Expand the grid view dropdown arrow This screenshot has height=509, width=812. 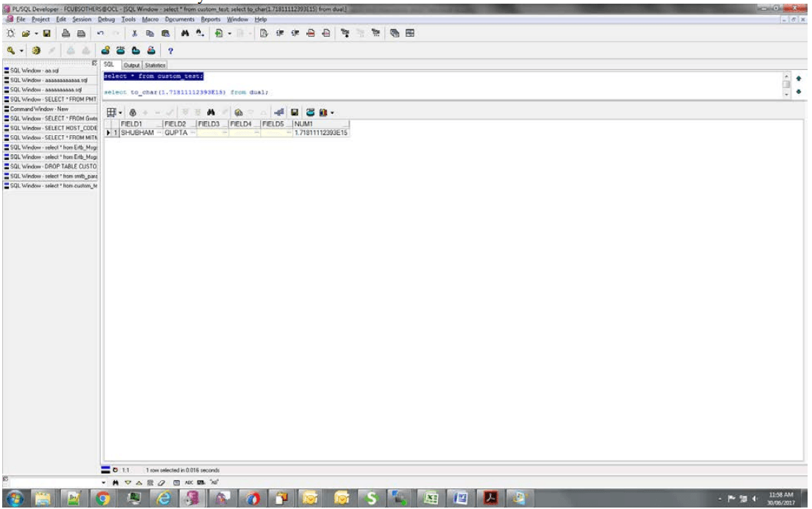click(120, 112)
